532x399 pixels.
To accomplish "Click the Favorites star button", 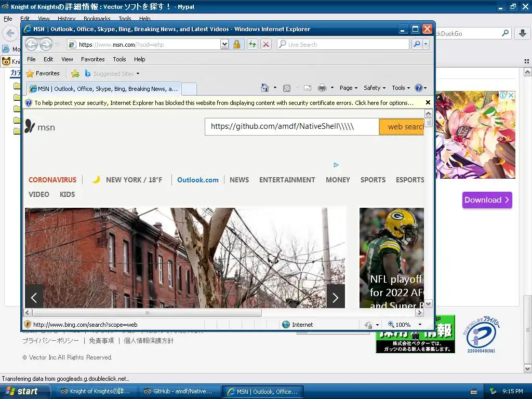I will pyautogui.click(x=43, y=73).
